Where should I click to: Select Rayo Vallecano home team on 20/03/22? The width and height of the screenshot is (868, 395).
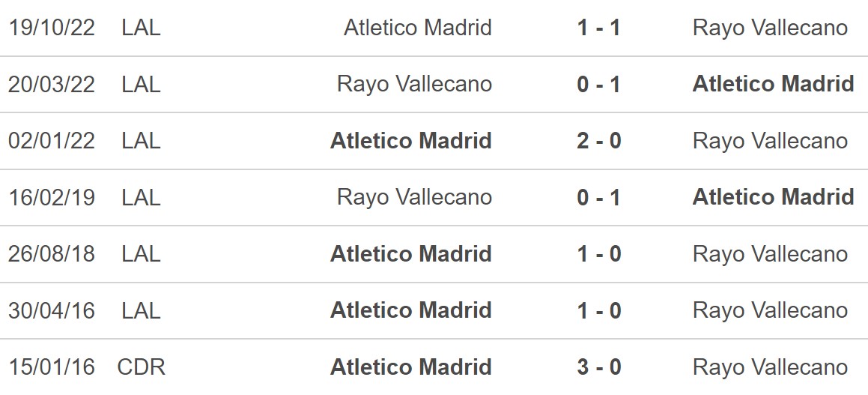pos(415,84)
